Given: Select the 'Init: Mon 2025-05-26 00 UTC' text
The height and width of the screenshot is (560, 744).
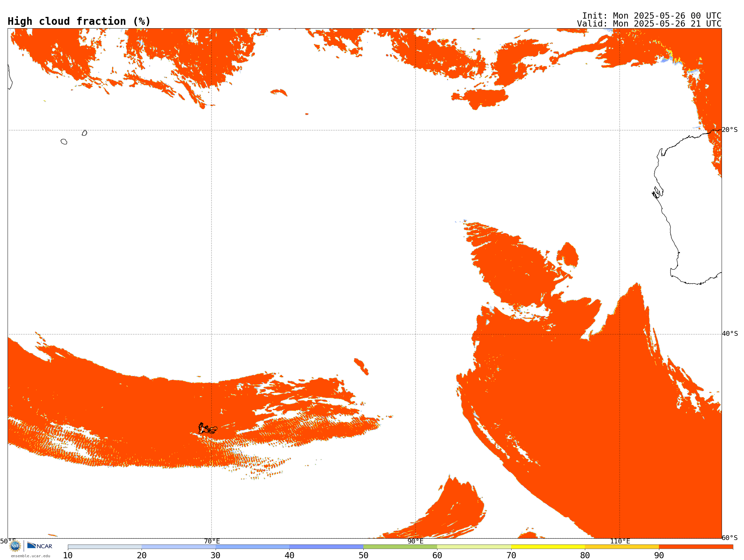Looking at the screenshot, I should (652, 16).
